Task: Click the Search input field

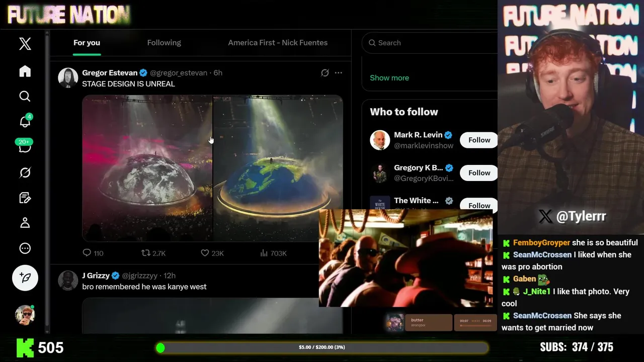Action: 430,43
